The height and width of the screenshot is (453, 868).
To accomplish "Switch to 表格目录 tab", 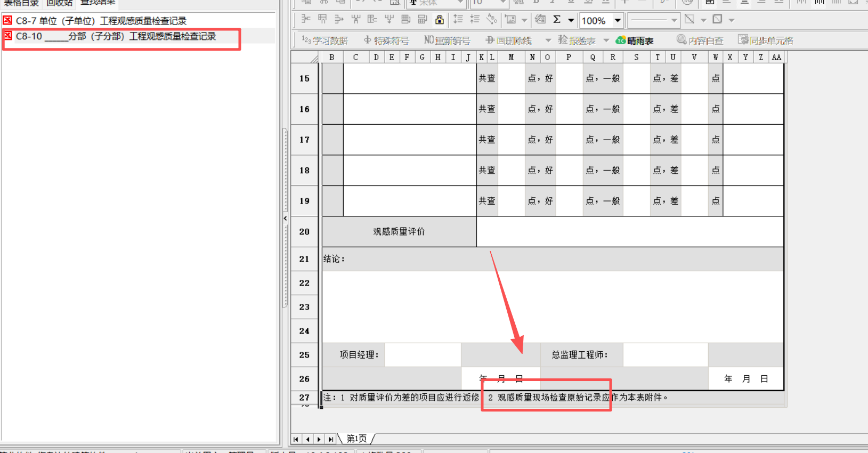I will pos(21,3).
